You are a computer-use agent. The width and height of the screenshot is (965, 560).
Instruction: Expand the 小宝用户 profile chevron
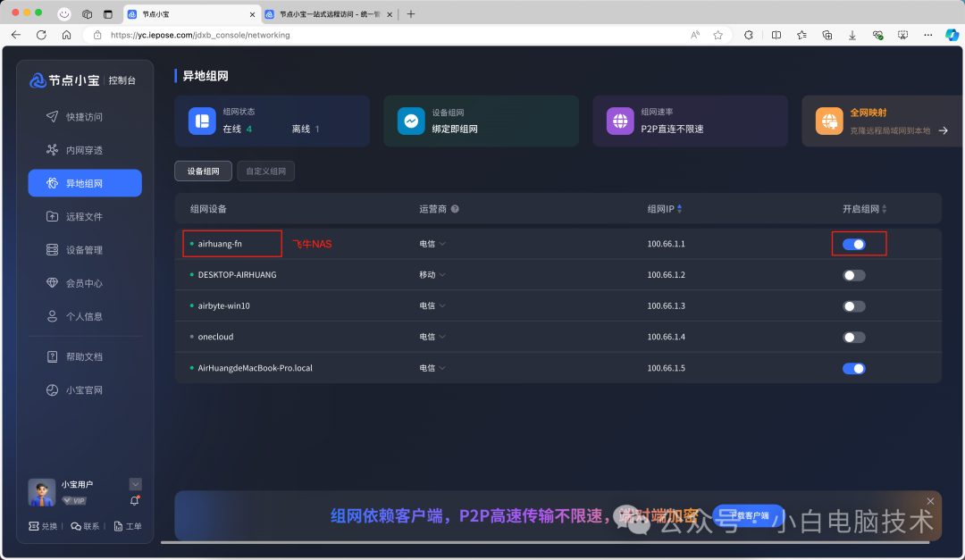135,484
